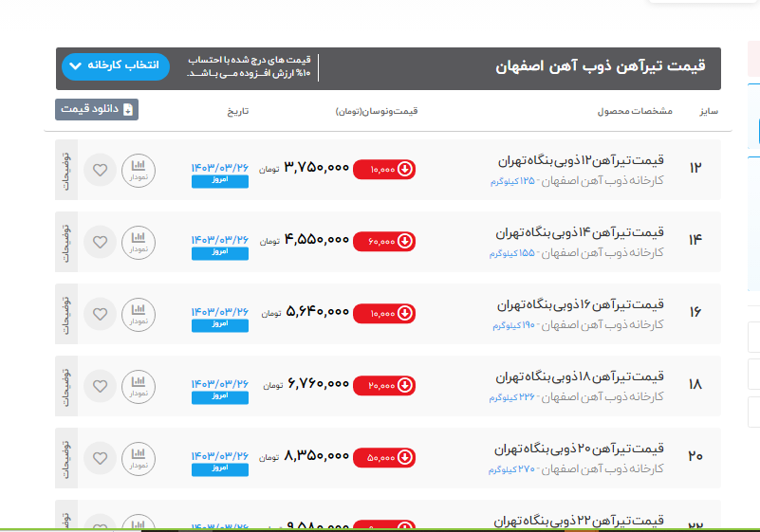Open the chart (نمودار) for size 12 beam
The width and height of the screenshot is (760, 532).
point(138,170)
